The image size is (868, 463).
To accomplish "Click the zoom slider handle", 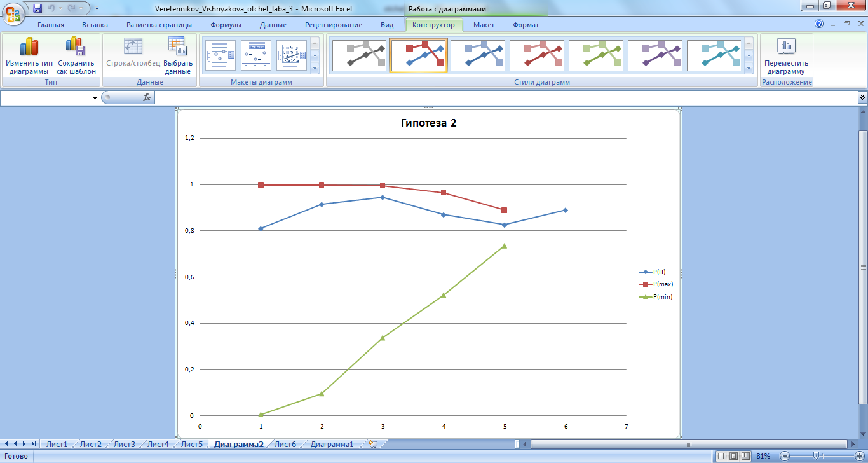I will tap(817, 456).
